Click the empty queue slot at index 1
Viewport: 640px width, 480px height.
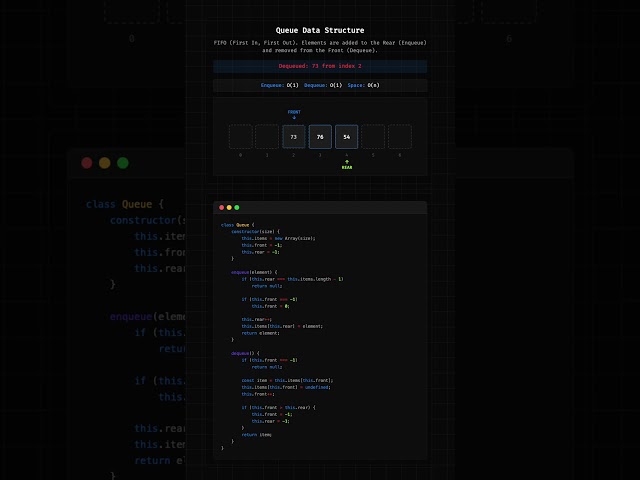[267, 137]
